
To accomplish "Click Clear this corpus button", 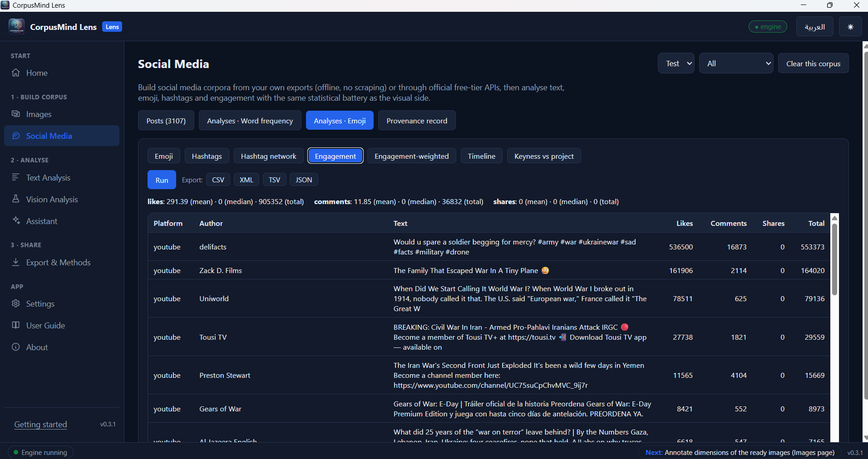I will tap(813, 63).
